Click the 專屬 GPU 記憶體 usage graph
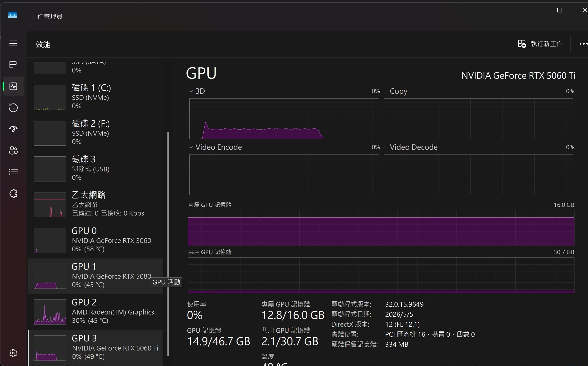588x366 pixels. 381,228
